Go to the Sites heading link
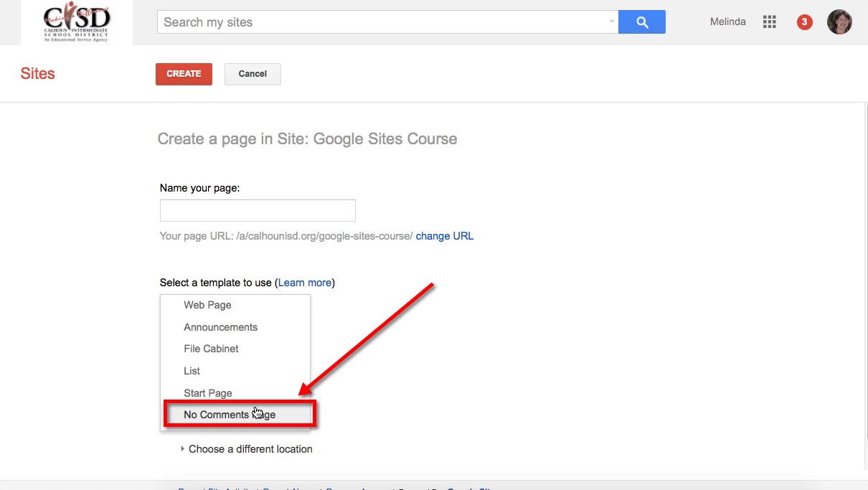Viewport: 868px width, 490px height. coord(38,73)
